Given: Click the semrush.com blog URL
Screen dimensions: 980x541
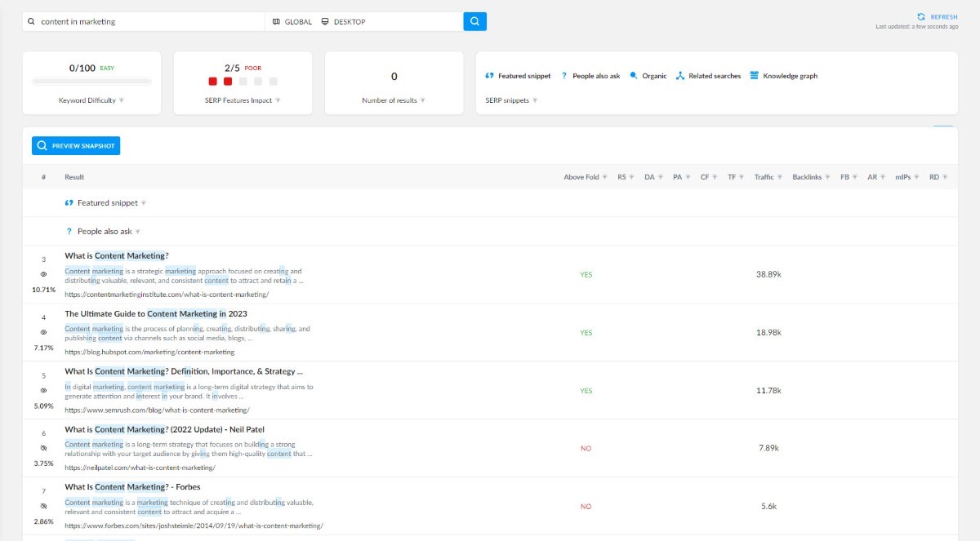Looking at the screenshot, I should tap(157, 410).
